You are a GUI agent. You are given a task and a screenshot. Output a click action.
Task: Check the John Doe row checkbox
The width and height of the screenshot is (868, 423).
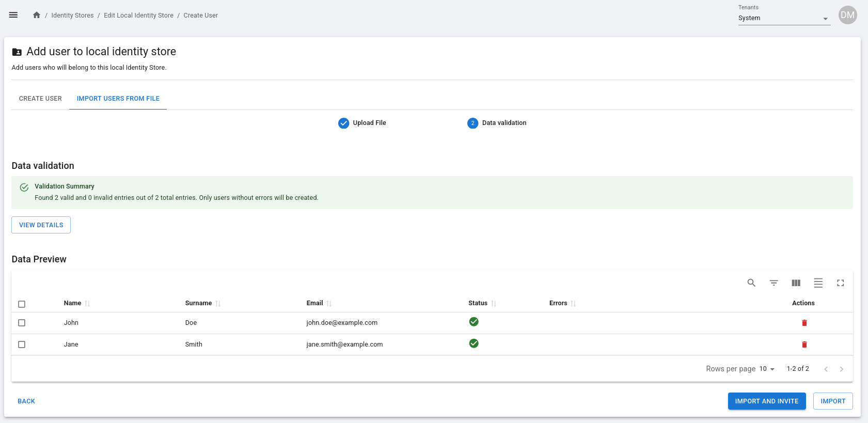pos(22,323)
